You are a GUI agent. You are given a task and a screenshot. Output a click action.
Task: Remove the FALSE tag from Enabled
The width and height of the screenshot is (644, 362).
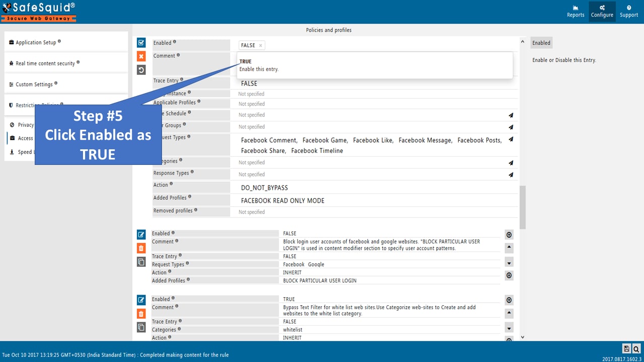260,45
